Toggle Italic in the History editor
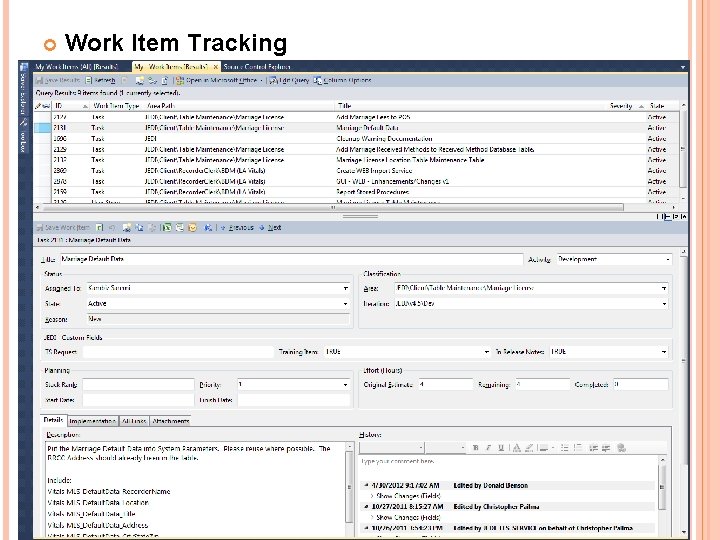 (x=489, y=448)
